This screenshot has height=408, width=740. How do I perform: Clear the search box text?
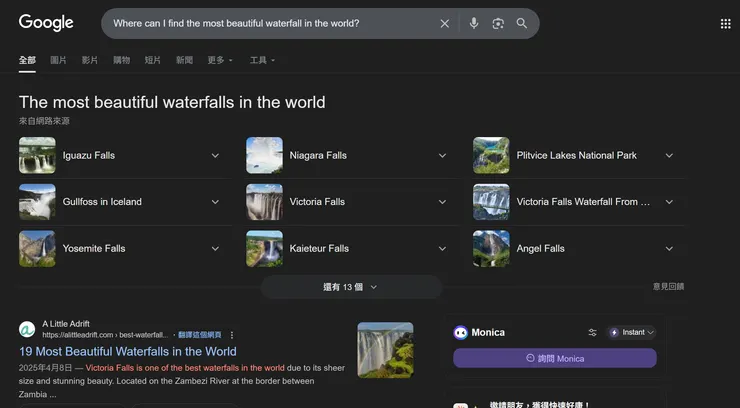tap(445, 23)
